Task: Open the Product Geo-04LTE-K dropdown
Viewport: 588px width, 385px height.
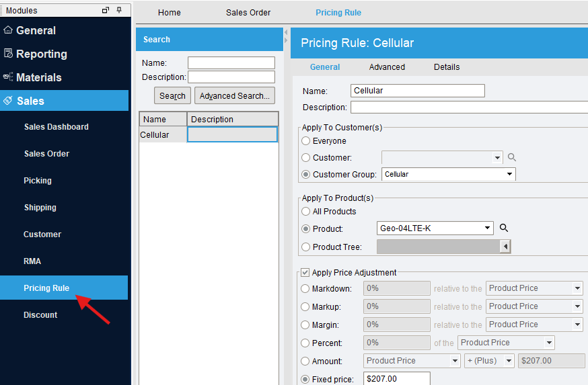Action: tap(487, 228)
